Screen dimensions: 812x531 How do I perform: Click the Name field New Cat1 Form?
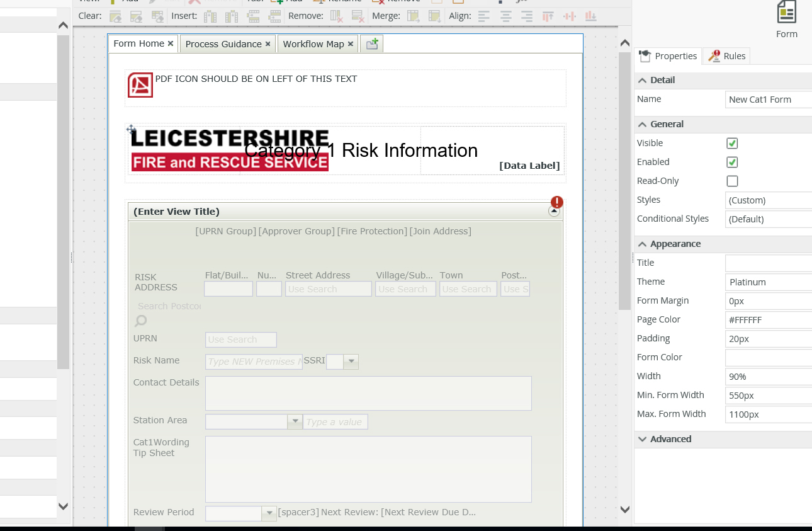(769, 99)
